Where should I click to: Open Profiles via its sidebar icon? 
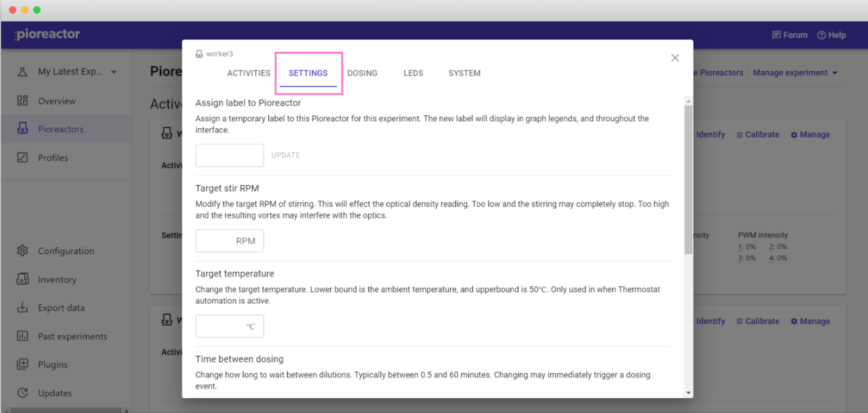point(23,158)
